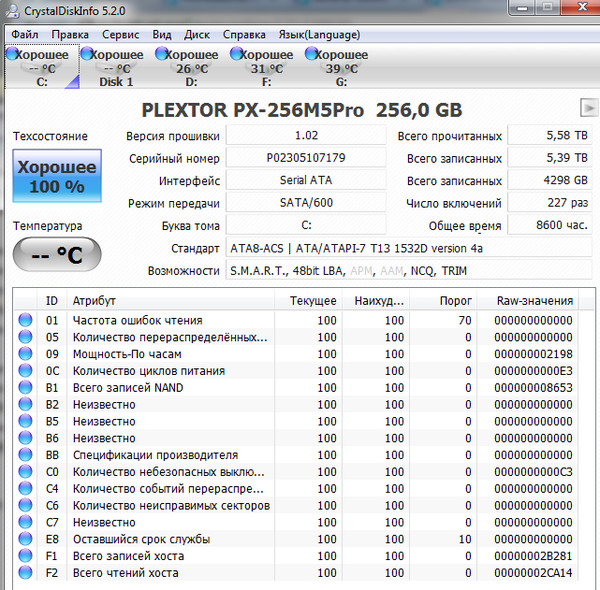Click status circle for attribute C6
Screen dimensions: 600x590
click(25, 505)
